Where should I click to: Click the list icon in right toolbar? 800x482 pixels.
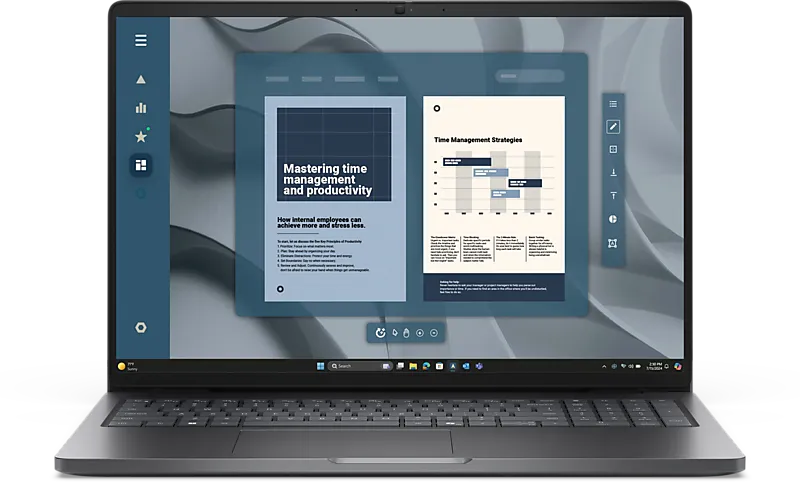pyautogui.click(x=613, y=104)
